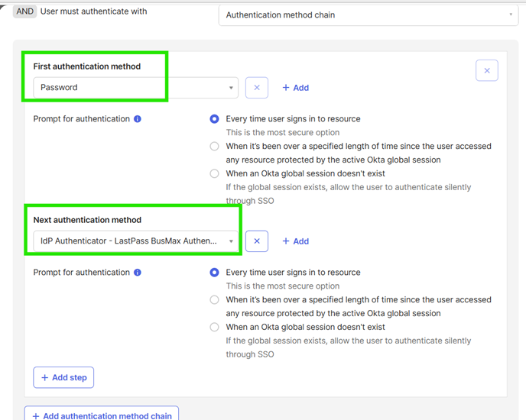Select first 'Okta global session doesn't exist' option
Screen dimensions: 526x420
[215, 174]
